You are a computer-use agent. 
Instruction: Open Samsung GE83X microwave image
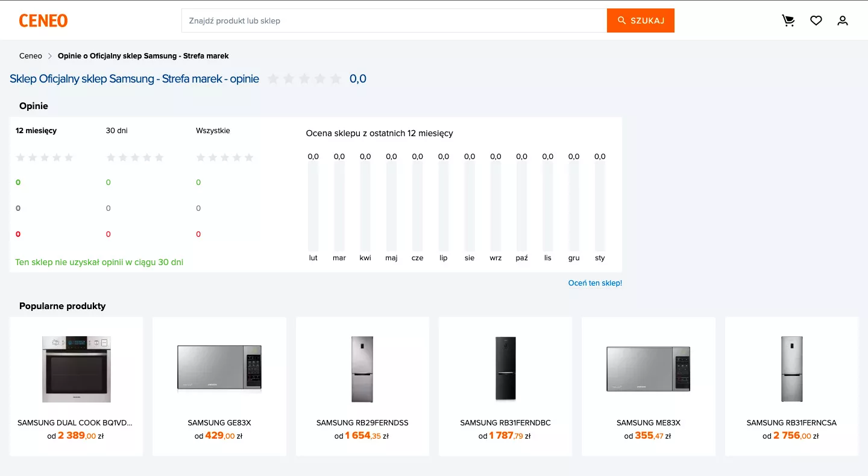tap(219, 368)
